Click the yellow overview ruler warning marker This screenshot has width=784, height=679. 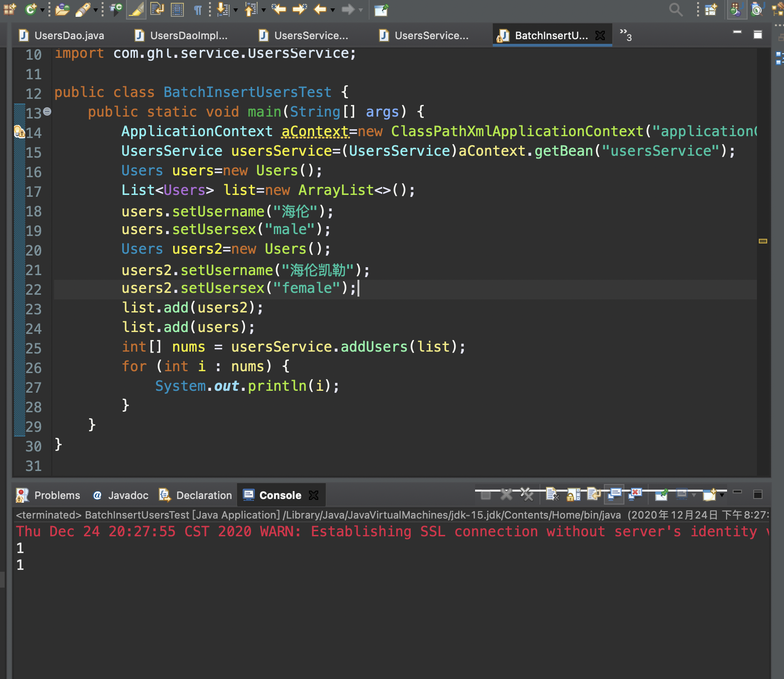[x=763, y=241]
